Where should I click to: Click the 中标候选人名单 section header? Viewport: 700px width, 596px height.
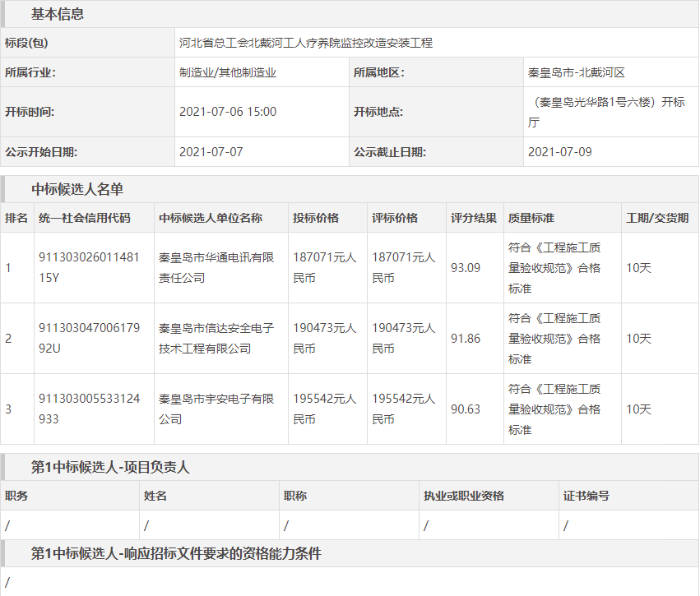pos(77,189)
